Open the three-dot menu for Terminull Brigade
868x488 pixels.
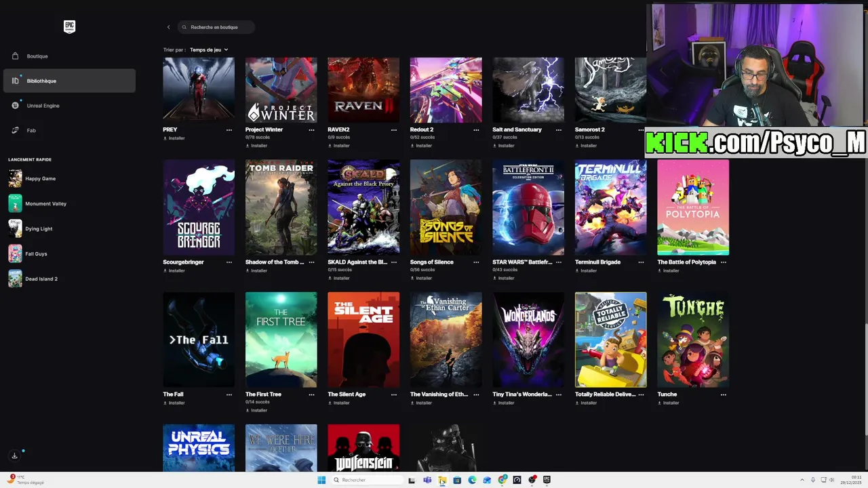641,262
